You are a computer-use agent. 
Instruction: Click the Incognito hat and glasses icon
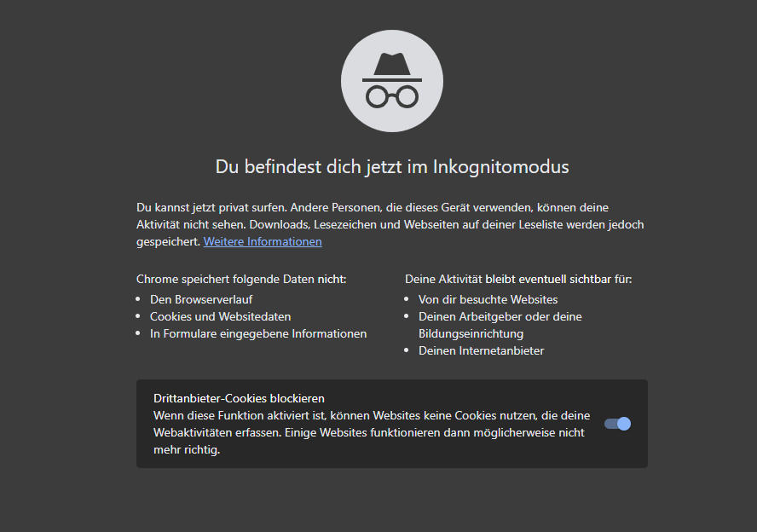tap(392, 81)
